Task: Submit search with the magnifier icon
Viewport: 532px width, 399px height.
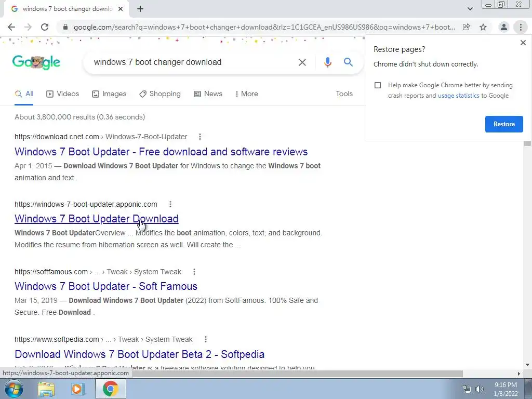Action: click(348, 62)
